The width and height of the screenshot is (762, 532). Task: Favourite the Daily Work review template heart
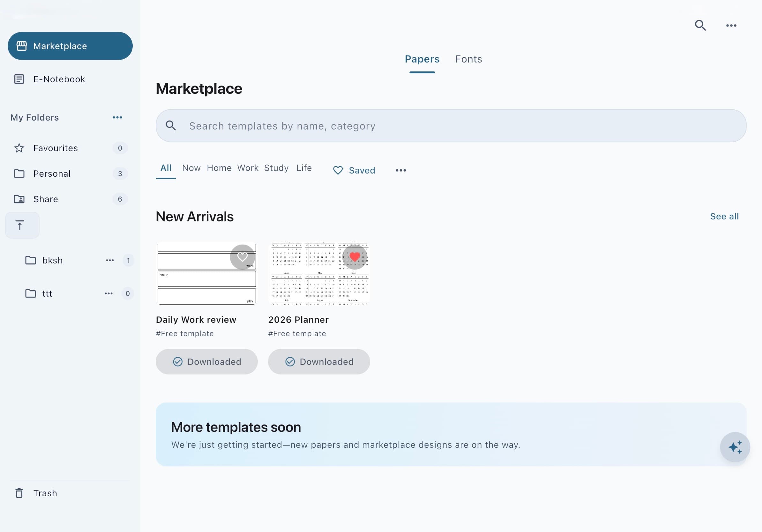(x=242, y=257)
